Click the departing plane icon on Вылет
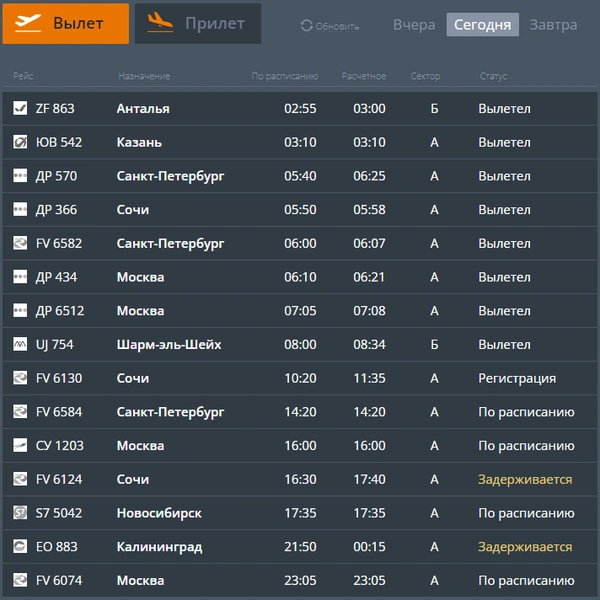Screen dimensions: 600x600 click(x=28, y=23)
